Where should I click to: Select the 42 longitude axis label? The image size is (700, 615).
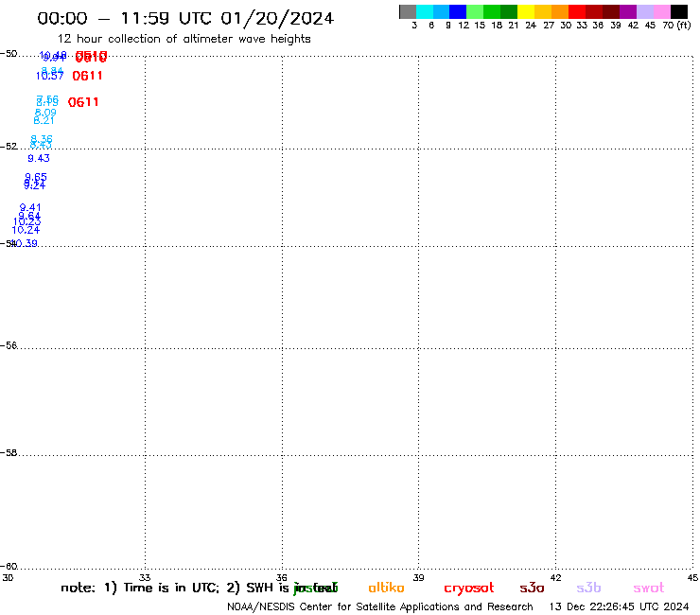pyautogui.click(x=555, y=578)
